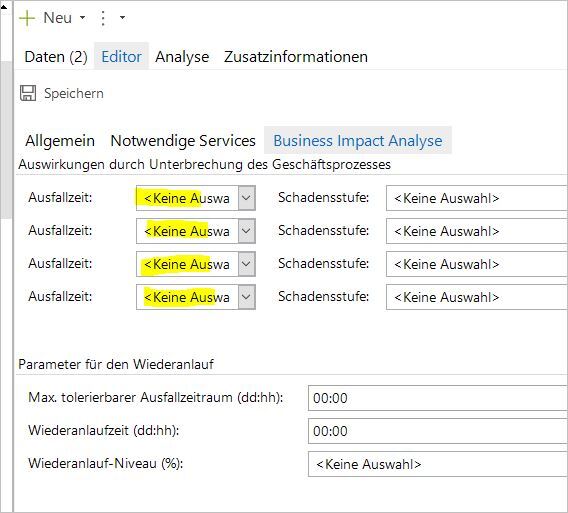Click the fourth Schadensstufe selection field
This screenshot has height=513, width=568.
tap(477, 297)
